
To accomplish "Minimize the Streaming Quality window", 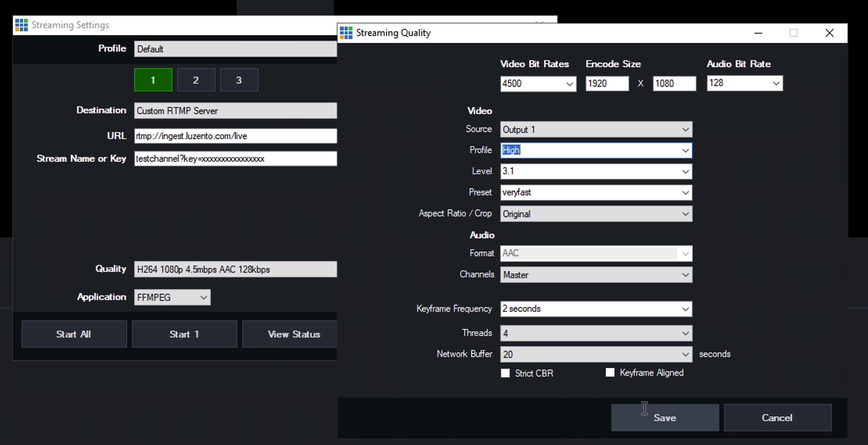I will click(758, 33).
